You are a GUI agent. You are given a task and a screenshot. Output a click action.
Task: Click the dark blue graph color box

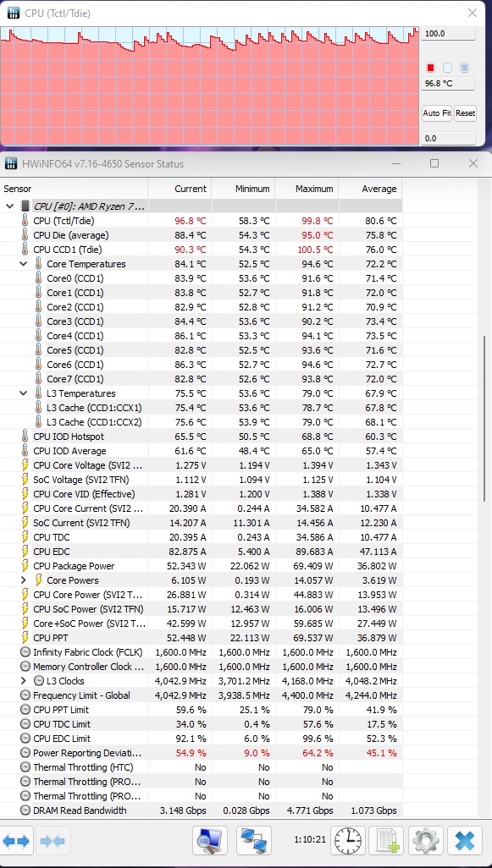464,68
